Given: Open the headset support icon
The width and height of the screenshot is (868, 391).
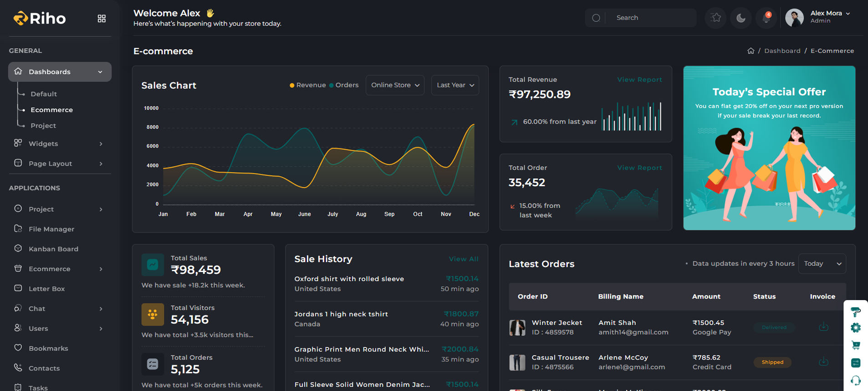Looking at the screenshot, I should tap(855, 381).
